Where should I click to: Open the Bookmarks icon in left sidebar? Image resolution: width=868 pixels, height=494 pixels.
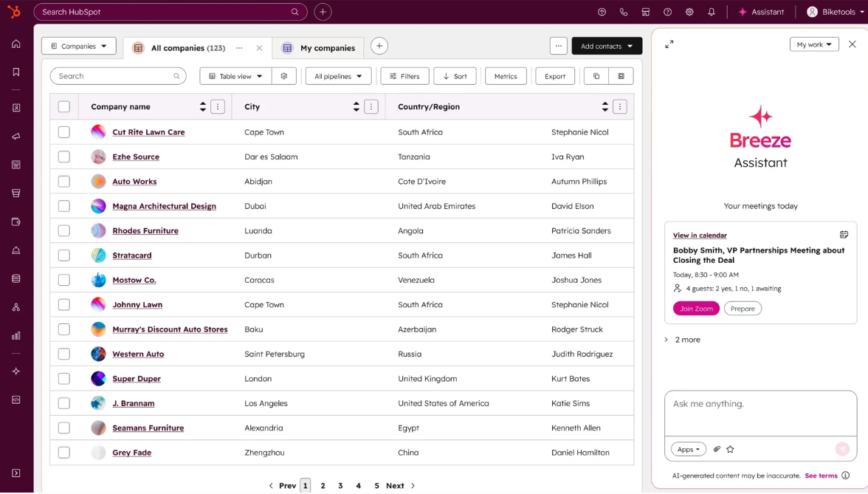pyautogui.click(x=17, y=72)
